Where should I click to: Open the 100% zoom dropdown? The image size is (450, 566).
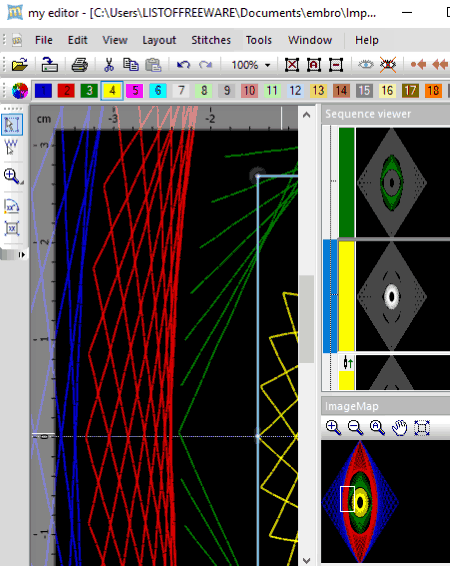click(267, 65)
